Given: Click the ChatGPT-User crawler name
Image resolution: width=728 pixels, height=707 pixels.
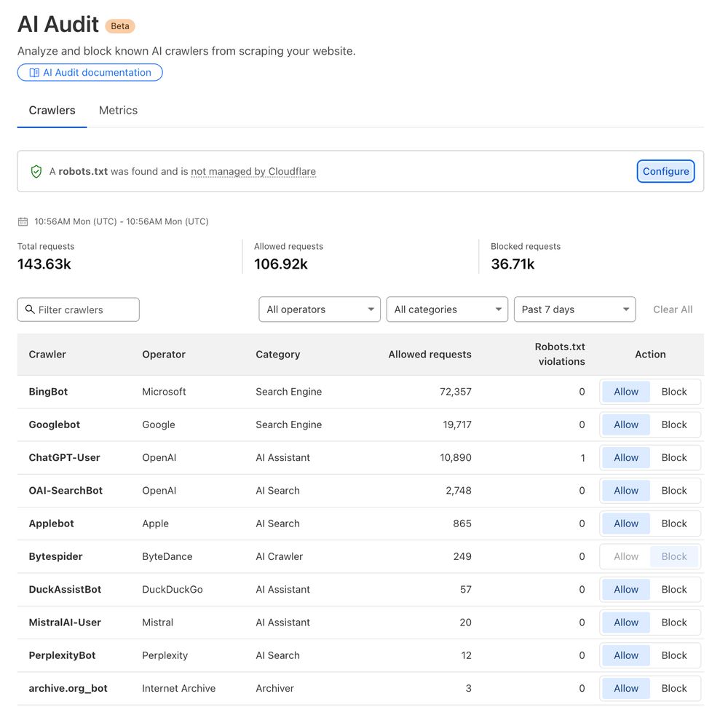Looking at the screenshot, I should coord(65,458).
